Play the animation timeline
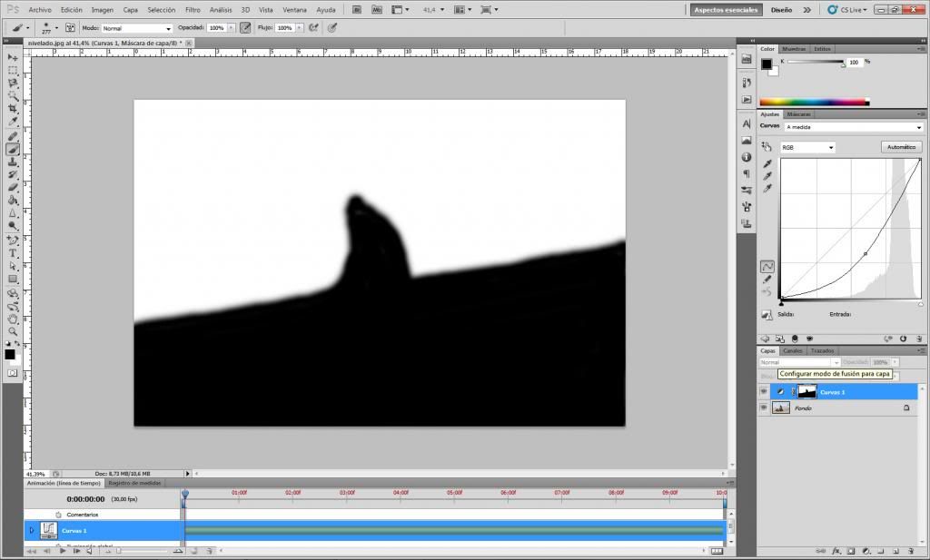 (63, 551)
